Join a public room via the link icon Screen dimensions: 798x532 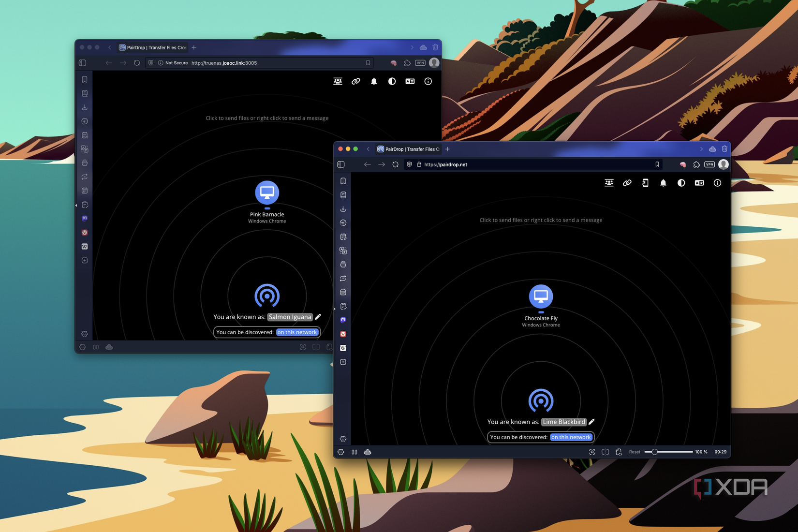point(627,183)
